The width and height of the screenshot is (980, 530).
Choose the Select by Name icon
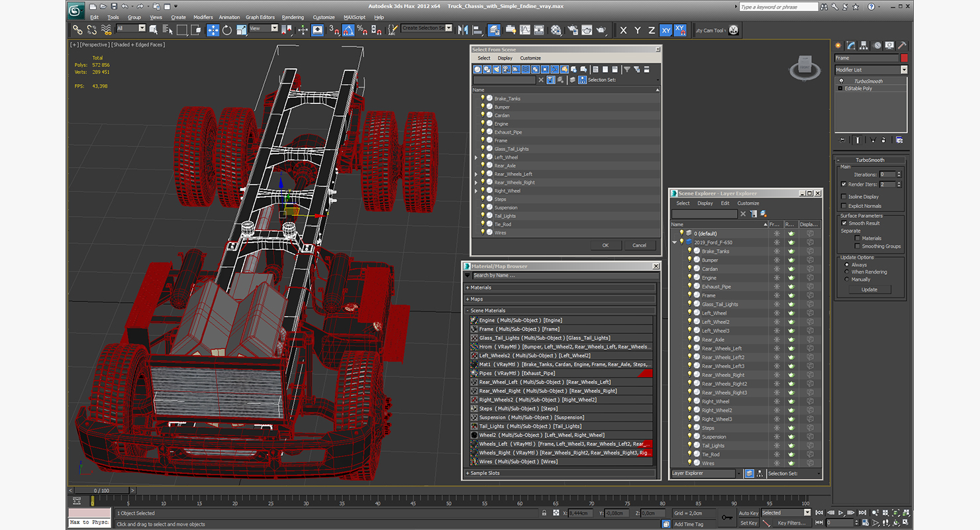[167, 30]
